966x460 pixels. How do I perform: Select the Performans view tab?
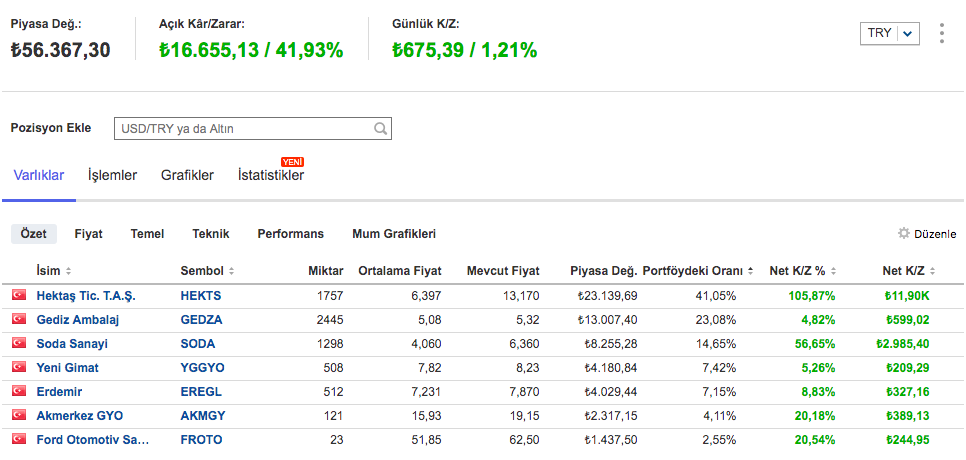(x=290, y=234)
